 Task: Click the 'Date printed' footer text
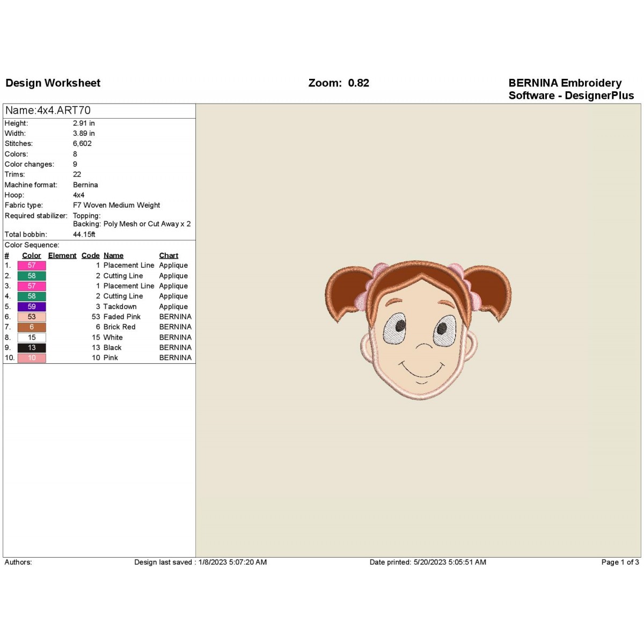pyautogui.click(x=428, y=562)
